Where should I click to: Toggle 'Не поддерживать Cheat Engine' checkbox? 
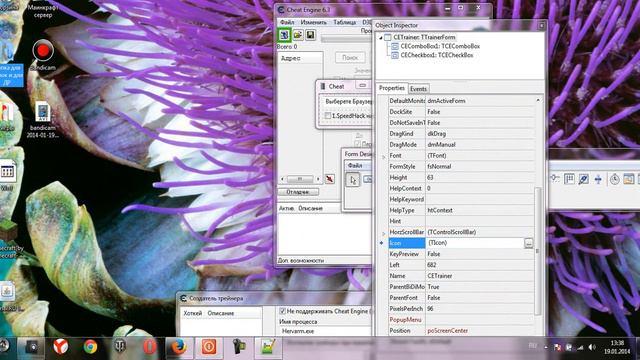(282, 311)
